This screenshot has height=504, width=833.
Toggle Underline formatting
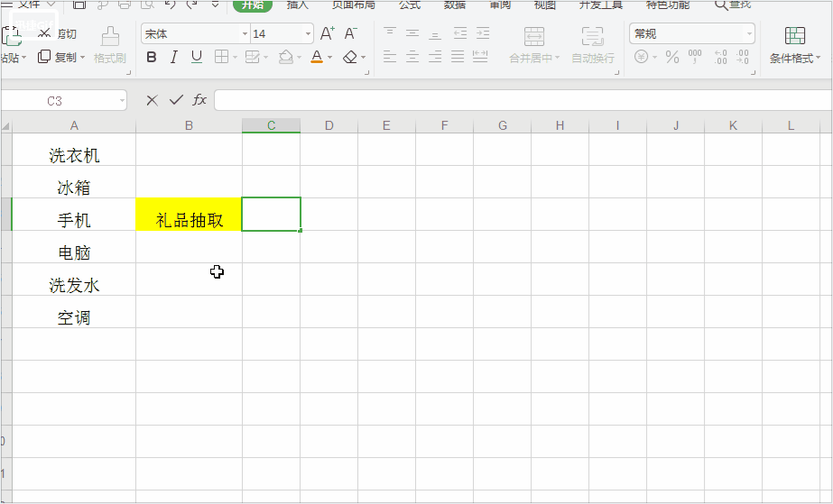click(x=197, y=57)
